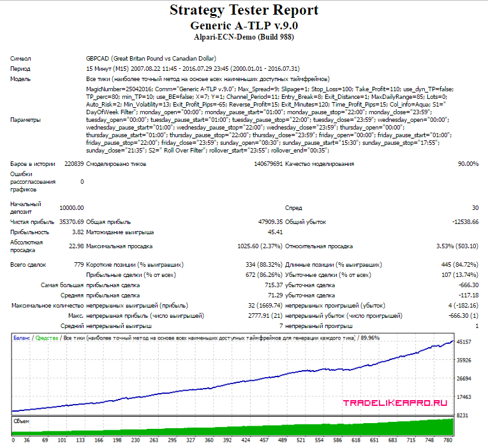Click relative drawdown 3.53% (503.10)
The image size is (488, 448).
point(457,246)
